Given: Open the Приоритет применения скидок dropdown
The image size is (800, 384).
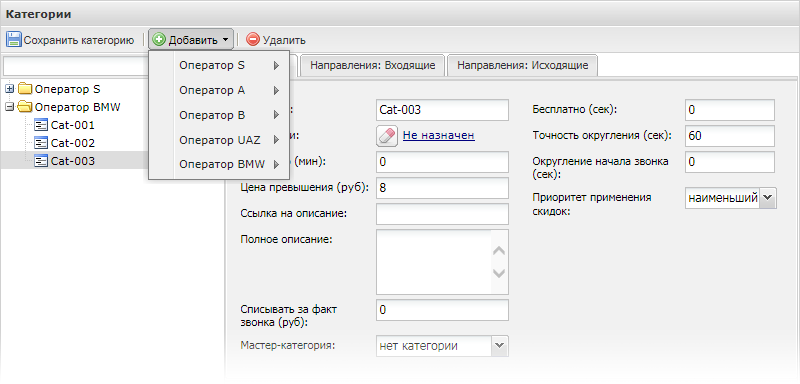Looking at the screenshot, I should tap(768, 198).
